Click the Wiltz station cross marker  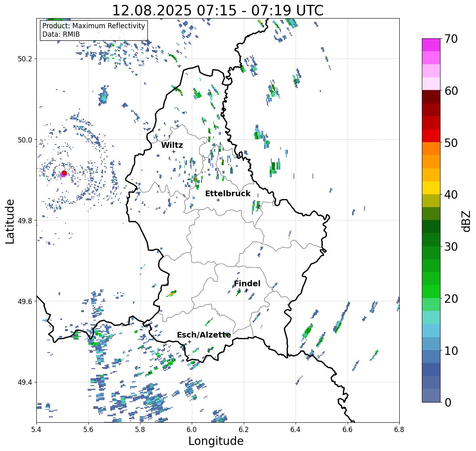174,152
